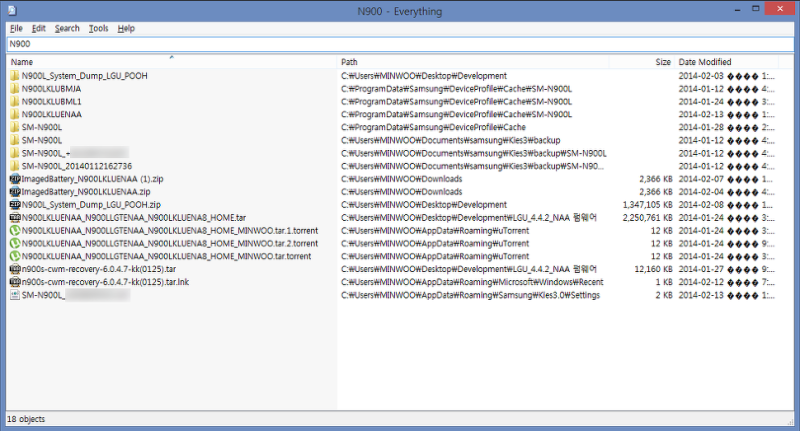
Task: Sort results by the Size column header
Action: 641,62
